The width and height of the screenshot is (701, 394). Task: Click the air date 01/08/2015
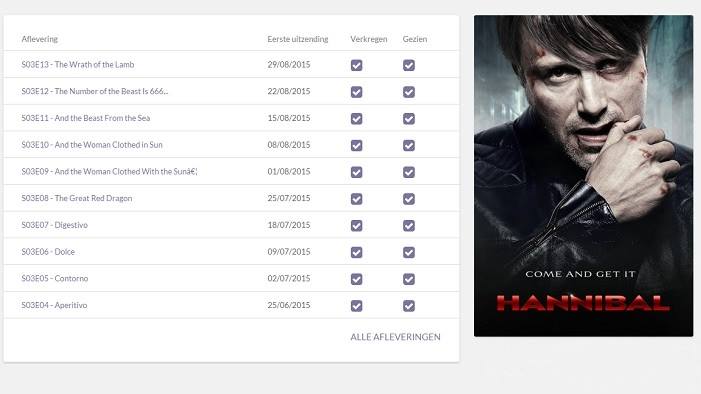coord(289,171)
